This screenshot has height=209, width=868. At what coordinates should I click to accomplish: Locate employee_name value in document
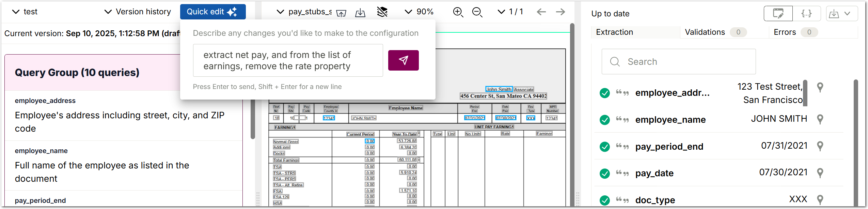point(820,119)
